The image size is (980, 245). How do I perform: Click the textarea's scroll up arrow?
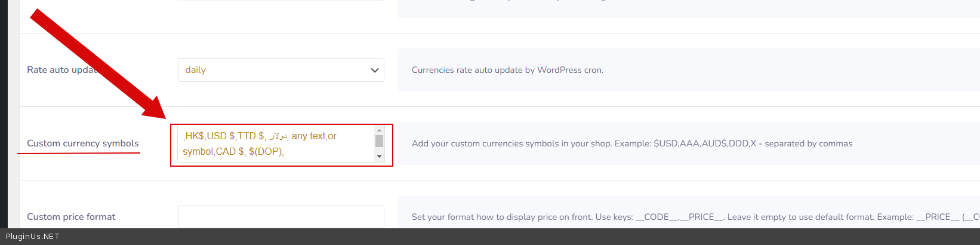click(379, 130)
